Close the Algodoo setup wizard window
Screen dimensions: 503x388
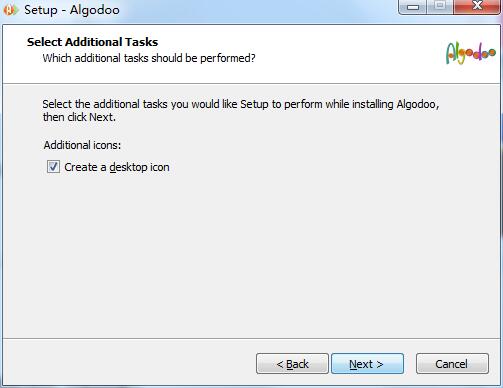coord(477,6)
